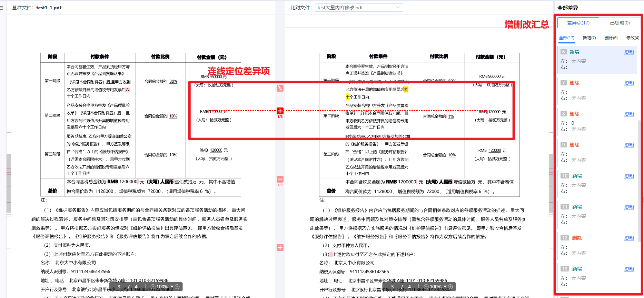The height and width of the screenshot is (298, 644).
Task: Filter differences by 新增(7) tab
Action: click(x=589, y=38)
